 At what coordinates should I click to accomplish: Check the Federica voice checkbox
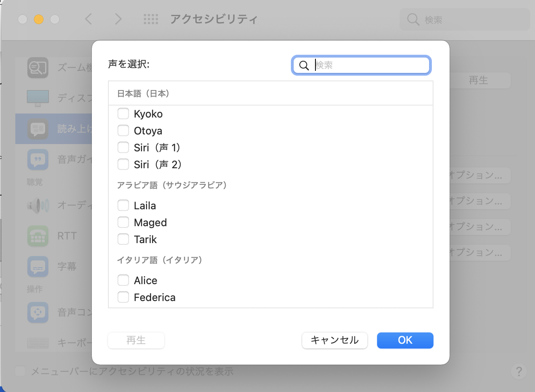click(x=123, y=297)
